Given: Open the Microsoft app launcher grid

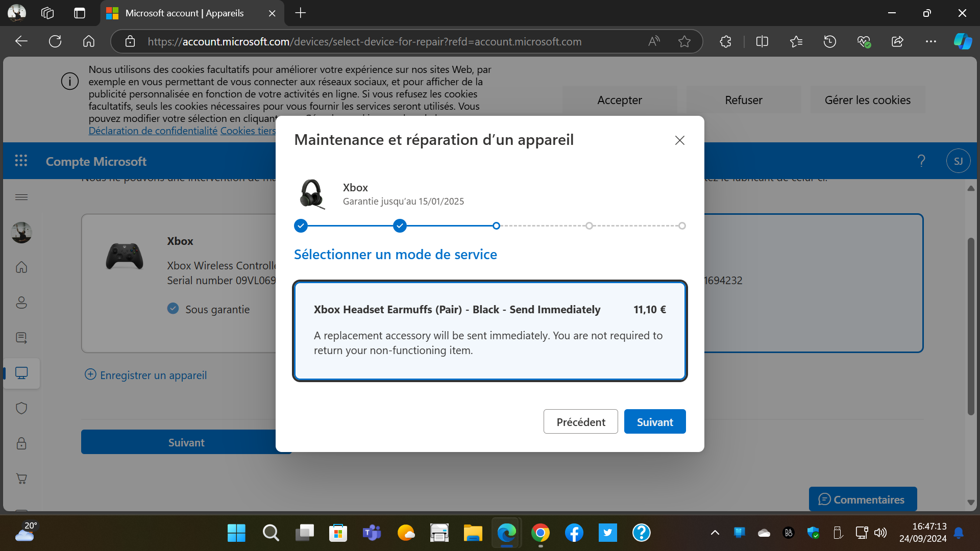Looking at the screenshot, I should point(21,161).
